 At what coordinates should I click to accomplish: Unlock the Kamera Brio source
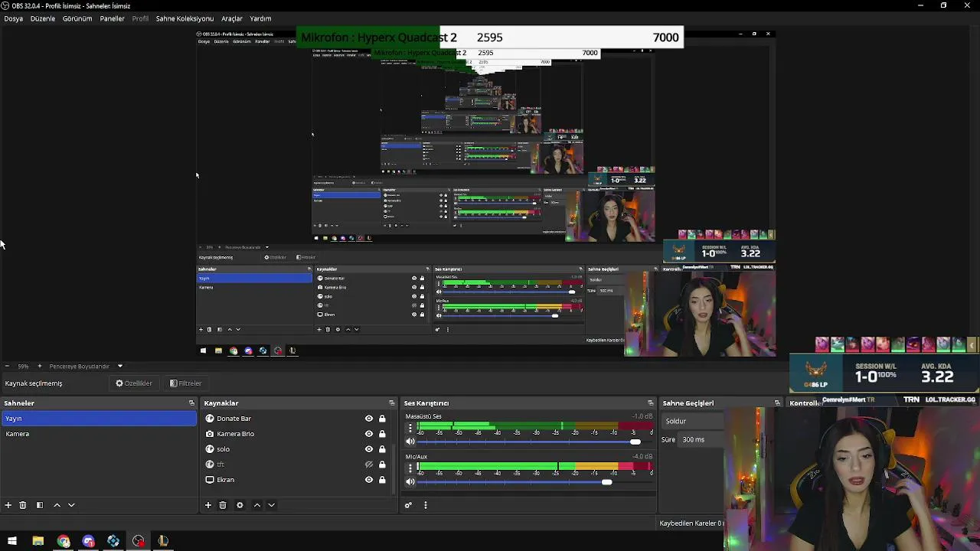point(382,434)
